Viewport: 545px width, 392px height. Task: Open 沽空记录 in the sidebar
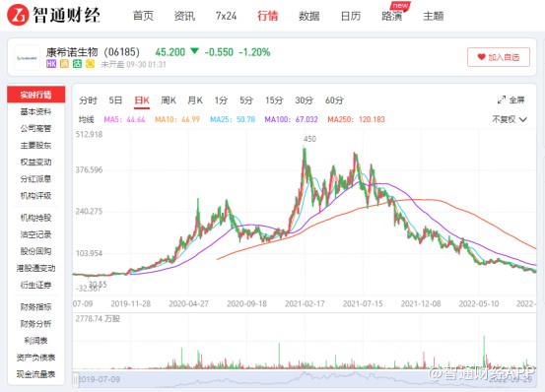pos(35,234)
